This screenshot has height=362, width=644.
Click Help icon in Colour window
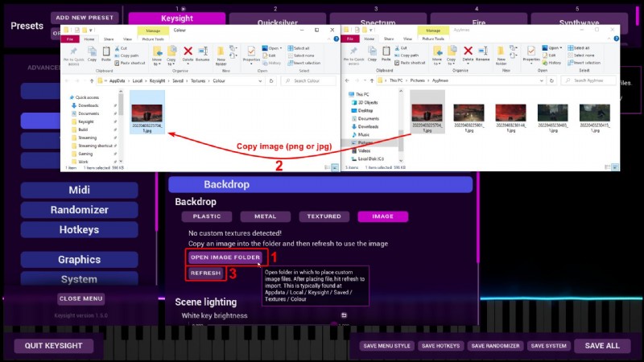[x=336, y=39]
